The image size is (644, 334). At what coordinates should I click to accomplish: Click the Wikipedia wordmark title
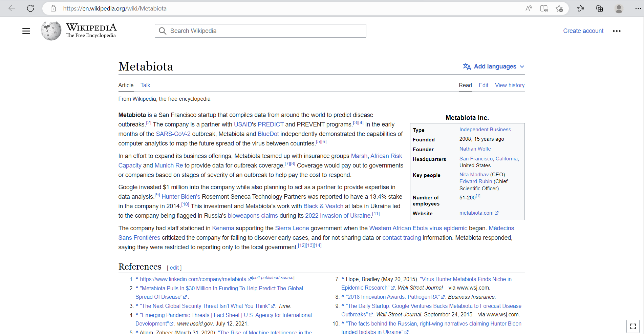click(91, 27)
